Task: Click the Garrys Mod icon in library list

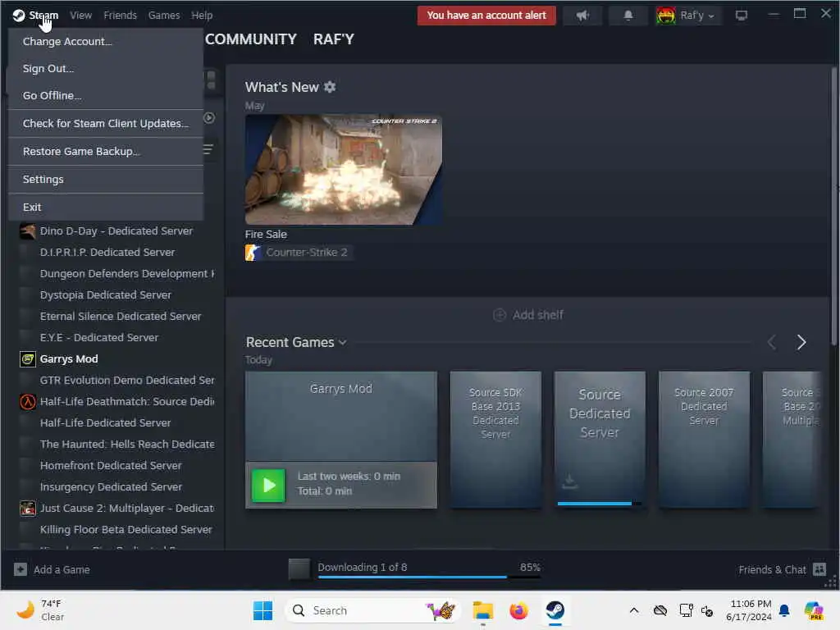Action: point(28,359)
